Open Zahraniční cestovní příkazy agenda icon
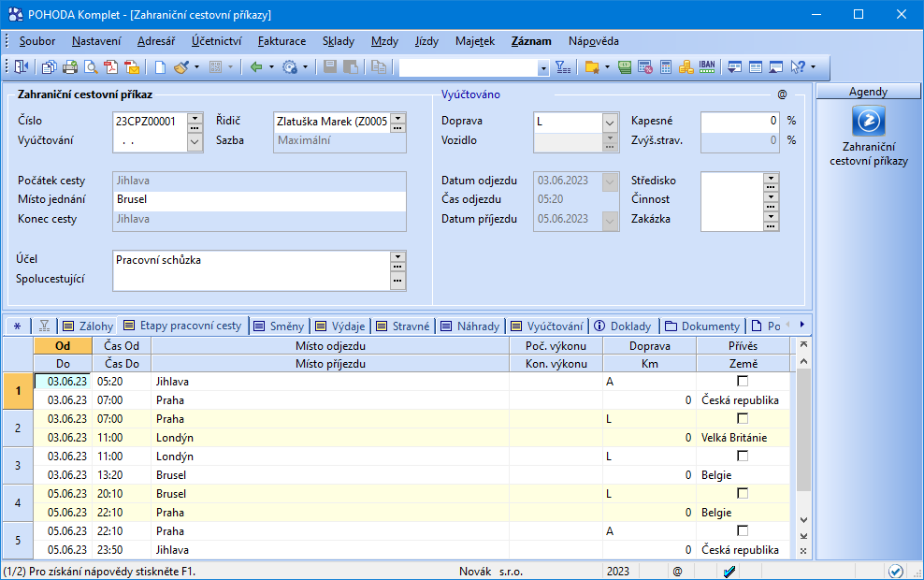The height and width of the screenshot is (580, 924). click(869, 121)
